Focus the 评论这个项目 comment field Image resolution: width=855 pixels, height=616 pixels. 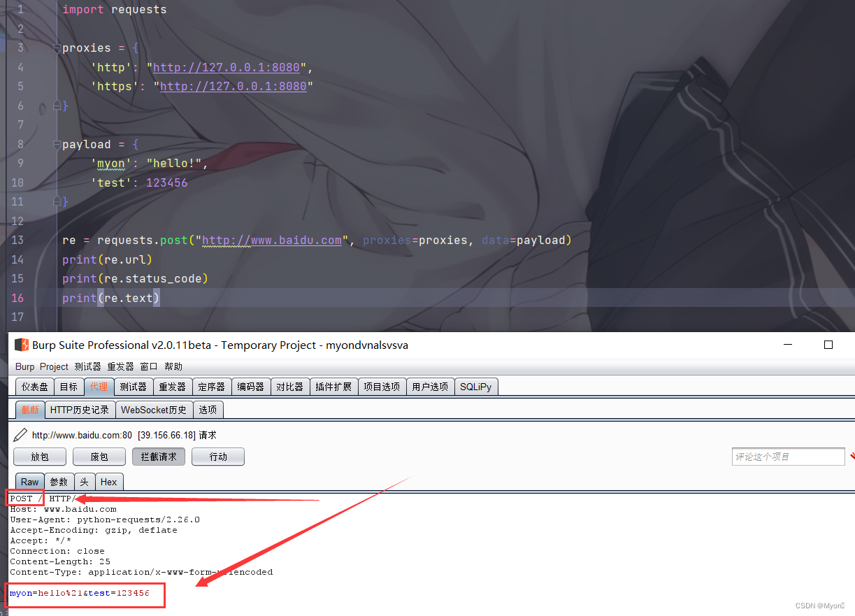point(788,457)
